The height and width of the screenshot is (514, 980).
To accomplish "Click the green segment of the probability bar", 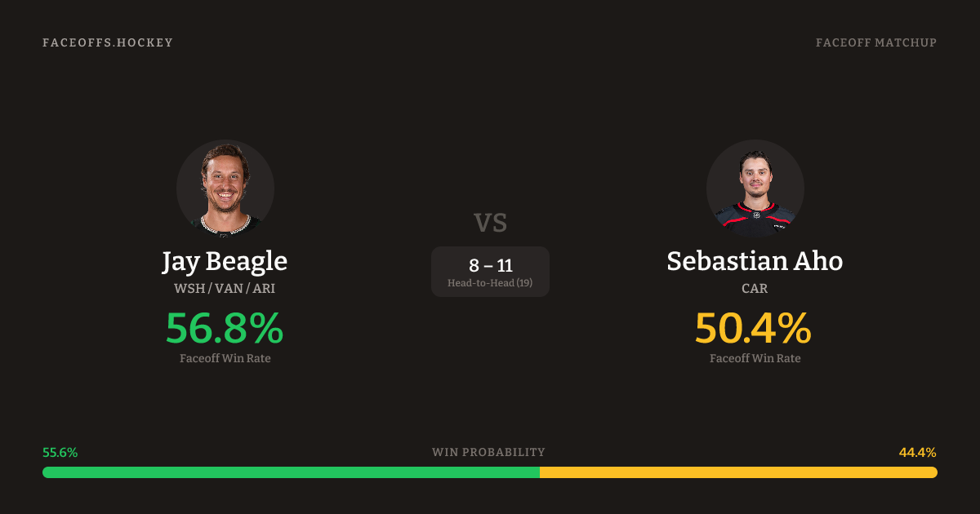I will tap(291, 472).
